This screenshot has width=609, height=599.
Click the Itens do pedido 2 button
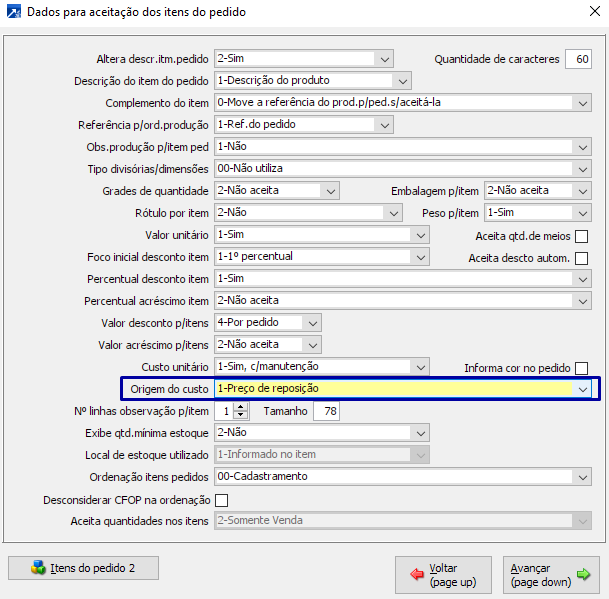83,568
